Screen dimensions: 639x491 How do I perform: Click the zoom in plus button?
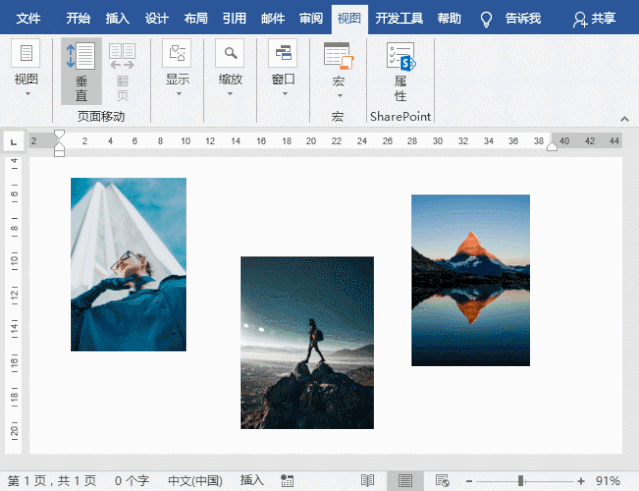(581, 481)
